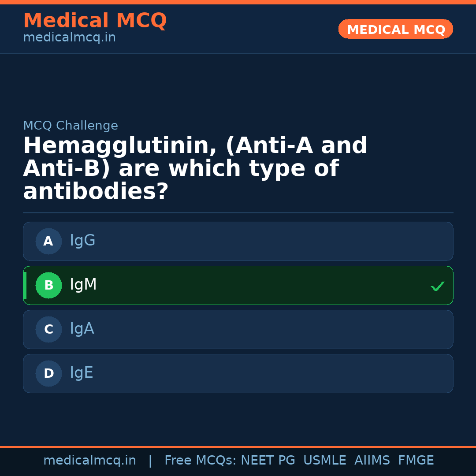Screen dimensions: 476x476
Task: Click the Medical MCQ logo text
Action: point(95,21)
